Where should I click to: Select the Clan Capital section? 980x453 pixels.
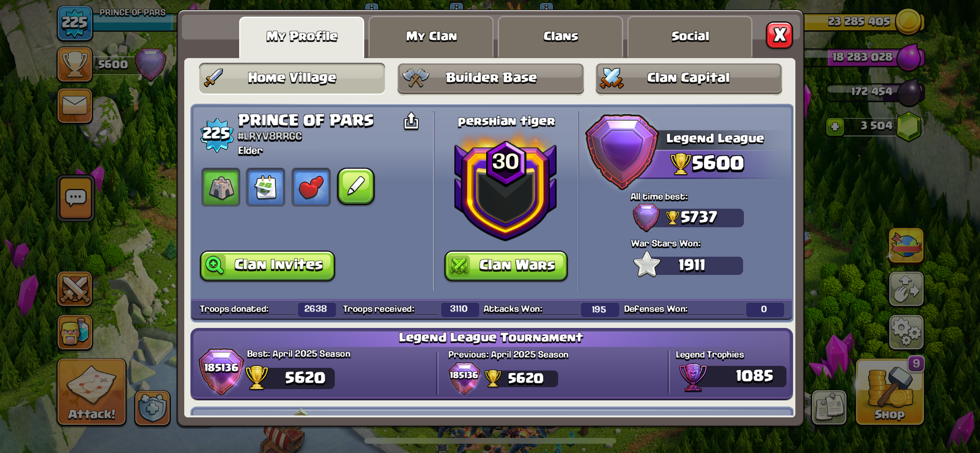(689, 79)
